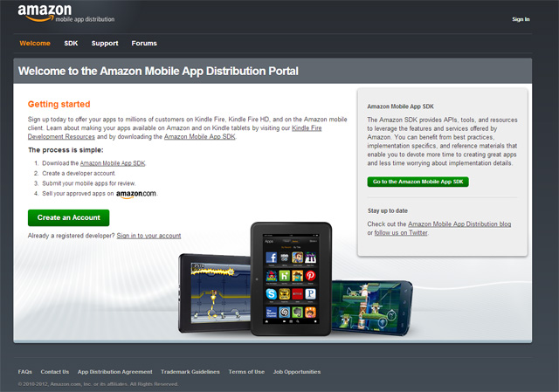This screenshot has height=392, width=559.
Task: Tap the Evernote elephant icon on the Kindle
Action: click(297, 313)
